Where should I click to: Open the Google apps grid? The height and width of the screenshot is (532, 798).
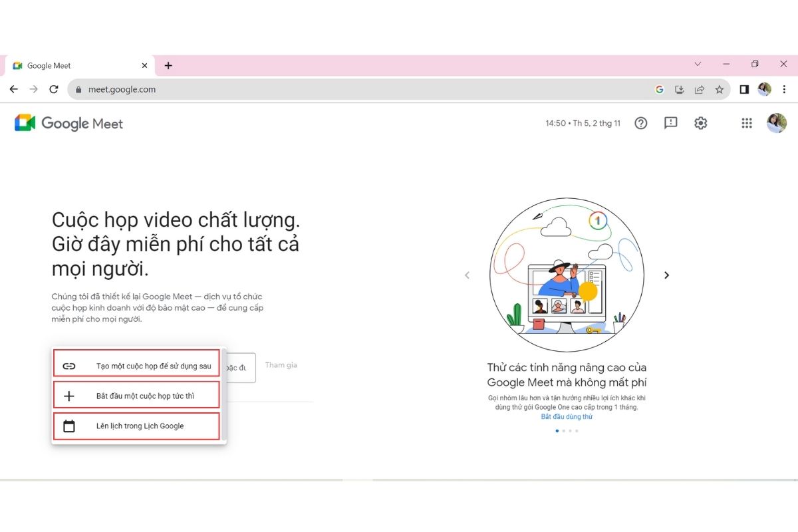[747, 123]
